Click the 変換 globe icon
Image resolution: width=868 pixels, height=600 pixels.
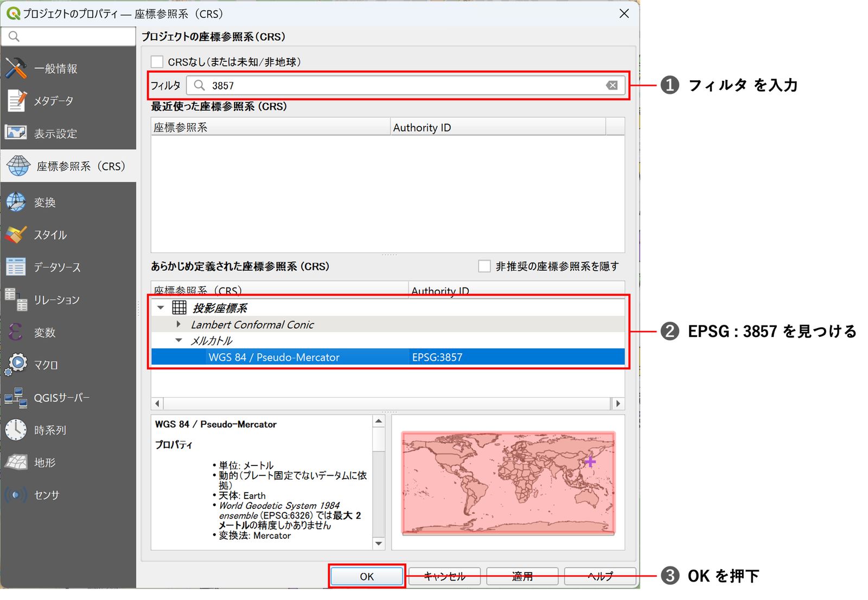(16, 202)
